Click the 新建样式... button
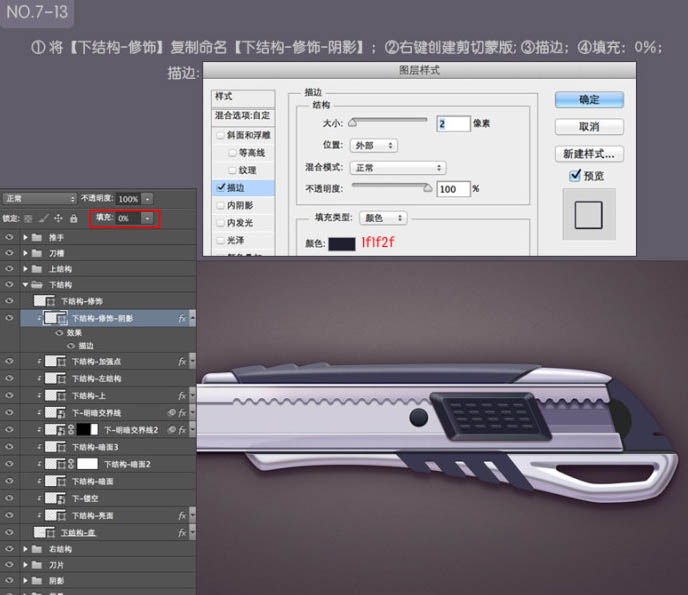The height and width of the screenshot is (595, 688). coord(589,154)
